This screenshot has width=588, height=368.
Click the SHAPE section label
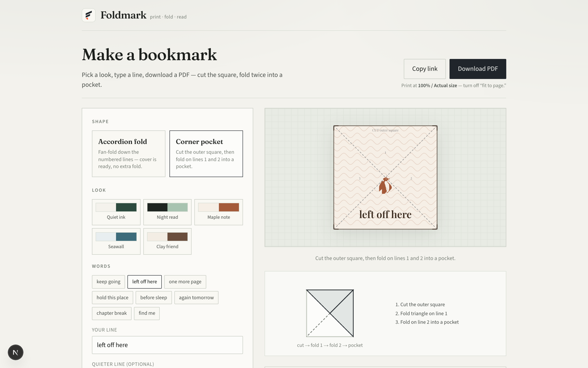click(x=100, y=122)
